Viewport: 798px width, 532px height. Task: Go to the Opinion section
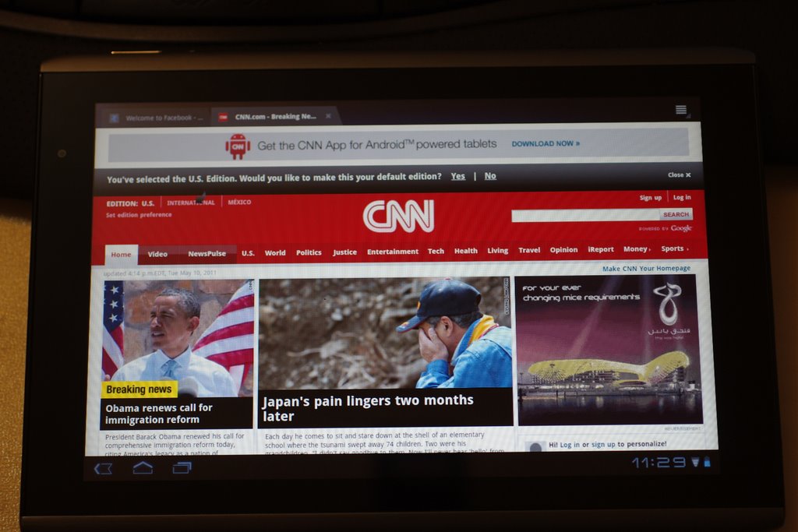pyautogui.click(x=563, y=250)
